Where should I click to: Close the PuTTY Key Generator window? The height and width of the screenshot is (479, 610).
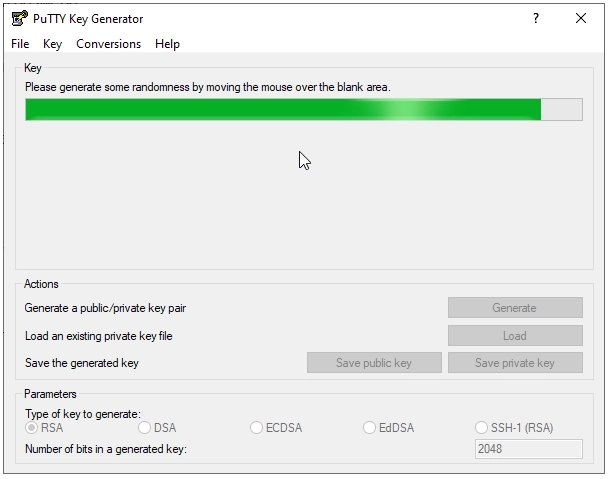(x=581, y=18)
